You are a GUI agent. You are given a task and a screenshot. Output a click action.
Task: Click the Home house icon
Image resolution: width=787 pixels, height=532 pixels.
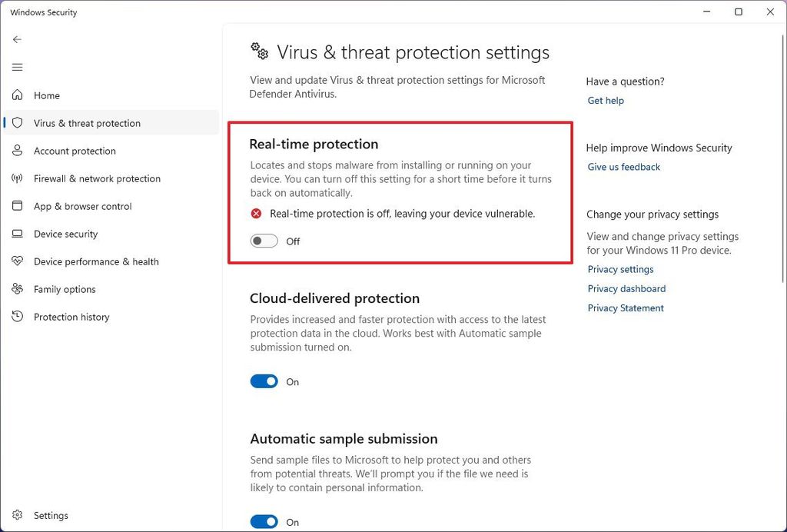point(18,95)
